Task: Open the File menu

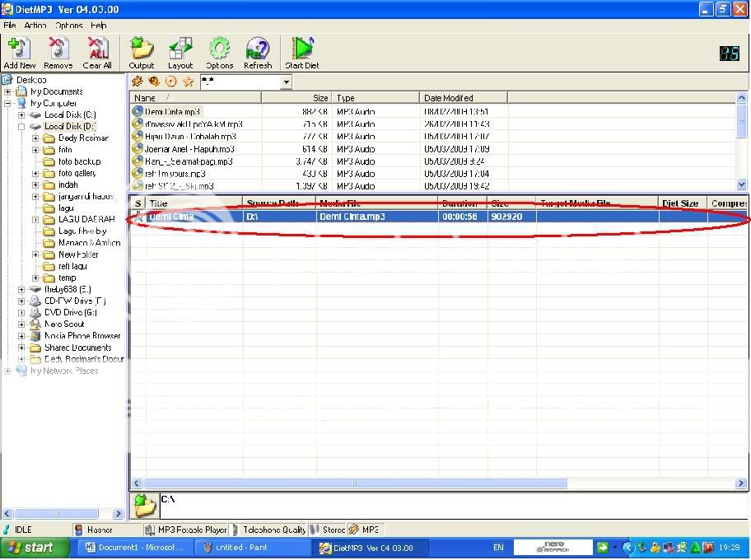Action: pyautogui.click(x=10, y=26)
